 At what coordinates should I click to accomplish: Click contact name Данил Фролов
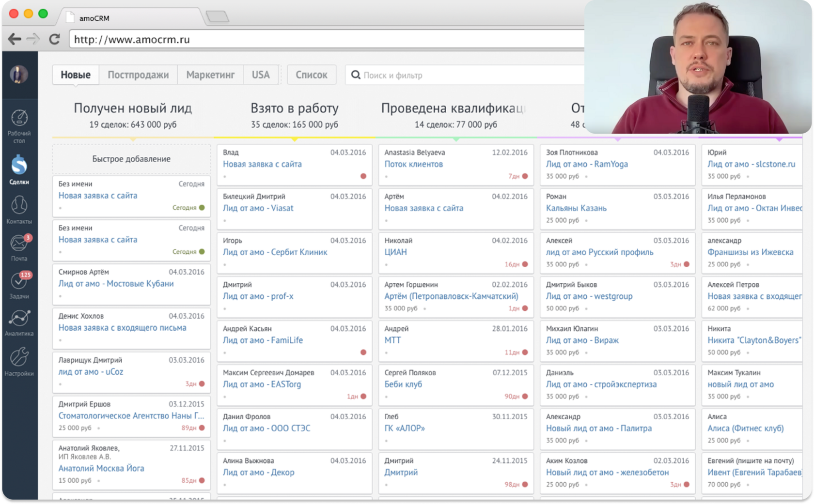[x=247, y=417]
